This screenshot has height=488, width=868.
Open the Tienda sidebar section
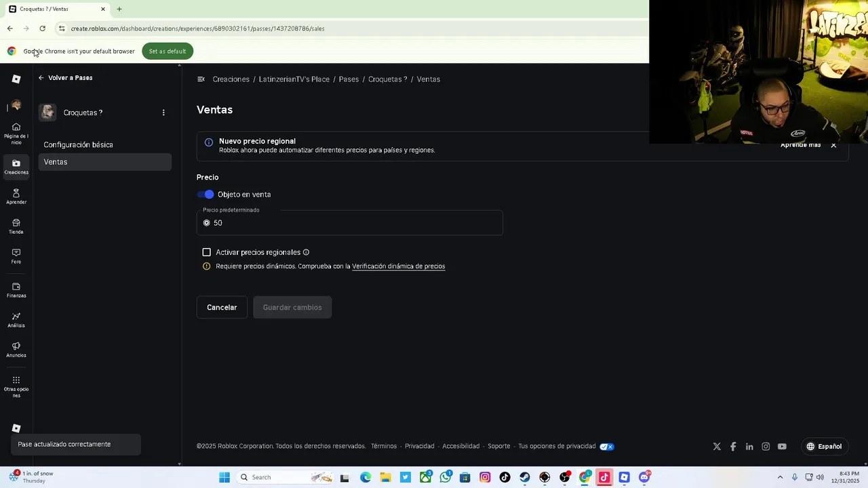pos(16,226)
